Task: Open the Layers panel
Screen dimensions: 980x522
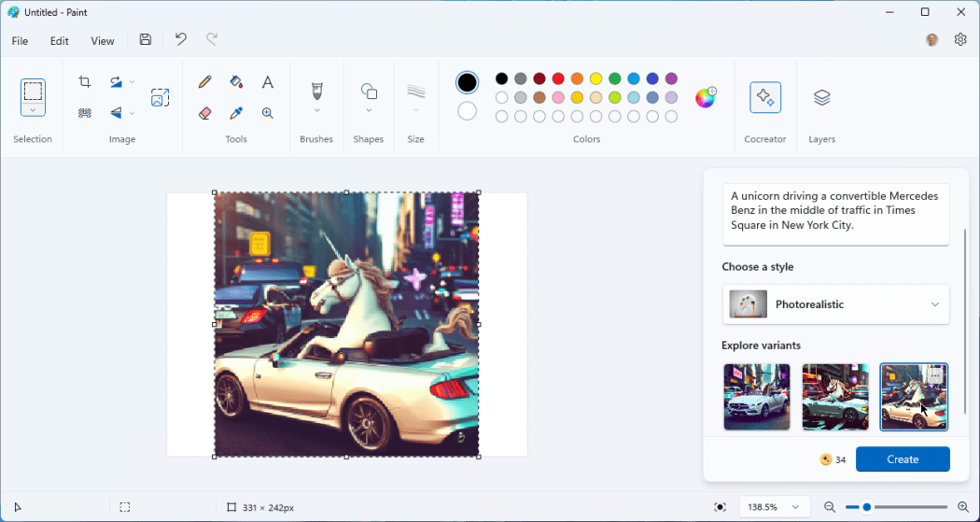Action: [x=821, y=98]
